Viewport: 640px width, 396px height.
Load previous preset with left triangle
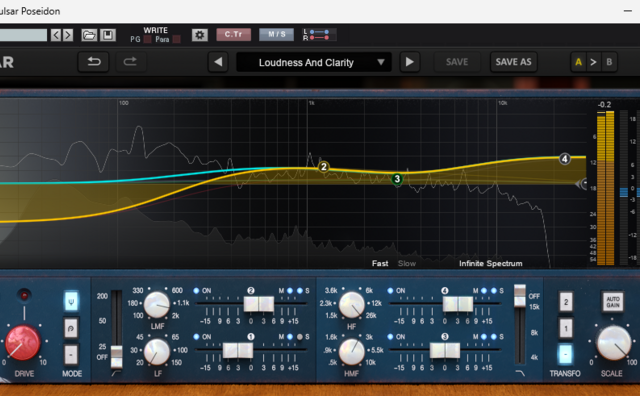[x=218, y=62]
